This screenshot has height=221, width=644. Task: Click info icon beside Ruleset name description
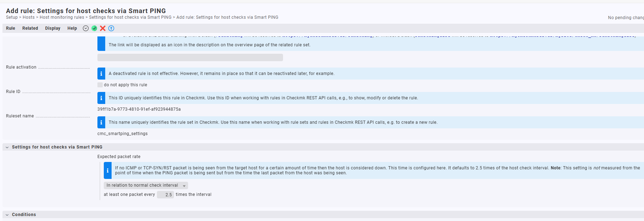[101, 122]
